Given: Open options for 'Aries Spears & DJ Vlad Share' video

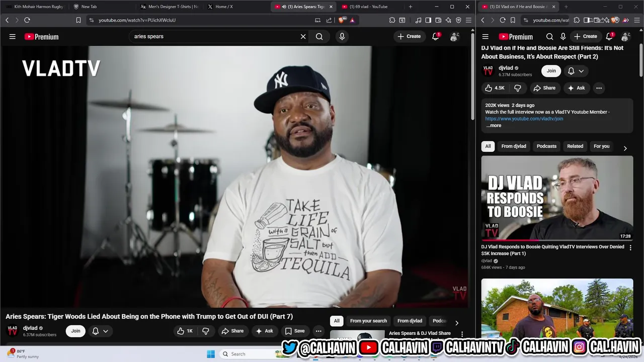Looking at the screenshot, I should click(x=462, y=334).
